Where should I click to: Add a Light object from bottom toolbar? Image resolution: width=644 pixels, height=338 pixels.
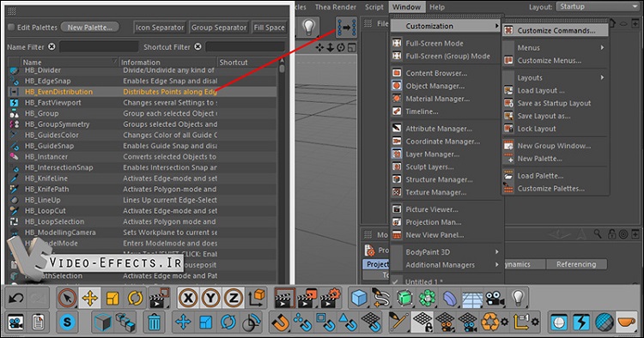point(518,299)
